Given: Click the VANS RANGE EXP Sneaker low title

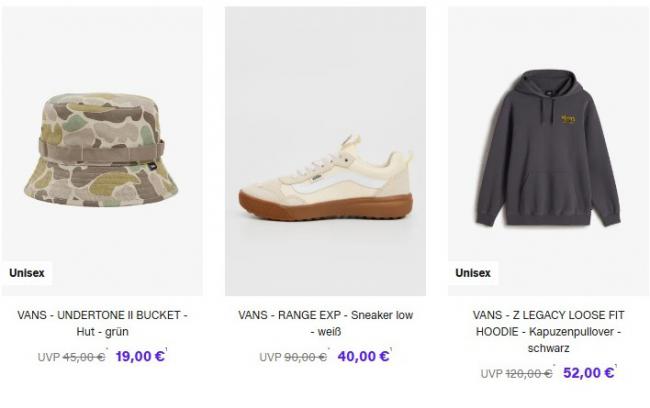Looking at the screenshot, I should pos(325,323).
